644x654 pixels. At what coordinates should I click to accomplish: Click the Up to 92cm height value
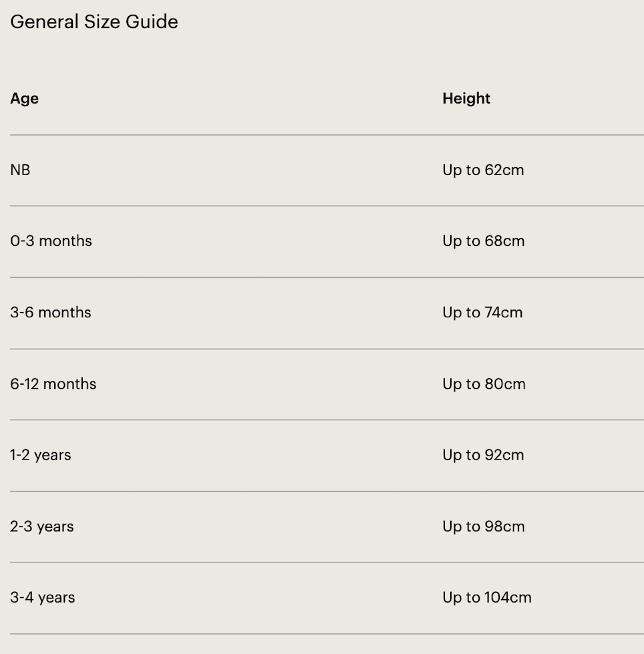point(483,455)
